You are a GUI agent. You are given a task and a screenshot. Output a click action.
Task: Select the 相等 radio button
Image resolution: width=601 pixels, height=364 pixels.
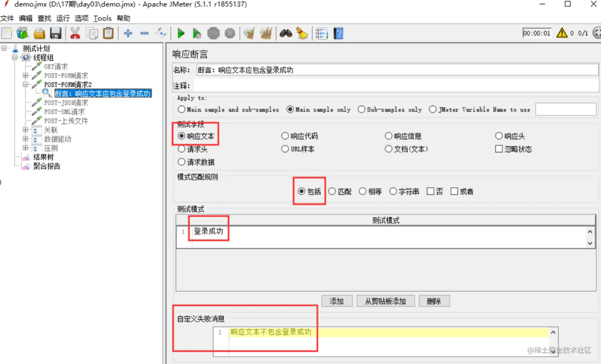click(363, 191)
